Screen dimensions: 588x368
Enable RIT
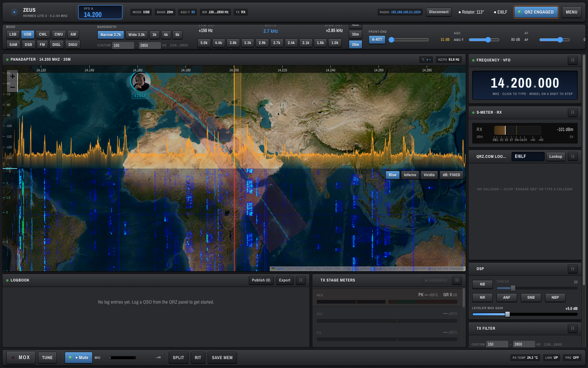(198, 358)
